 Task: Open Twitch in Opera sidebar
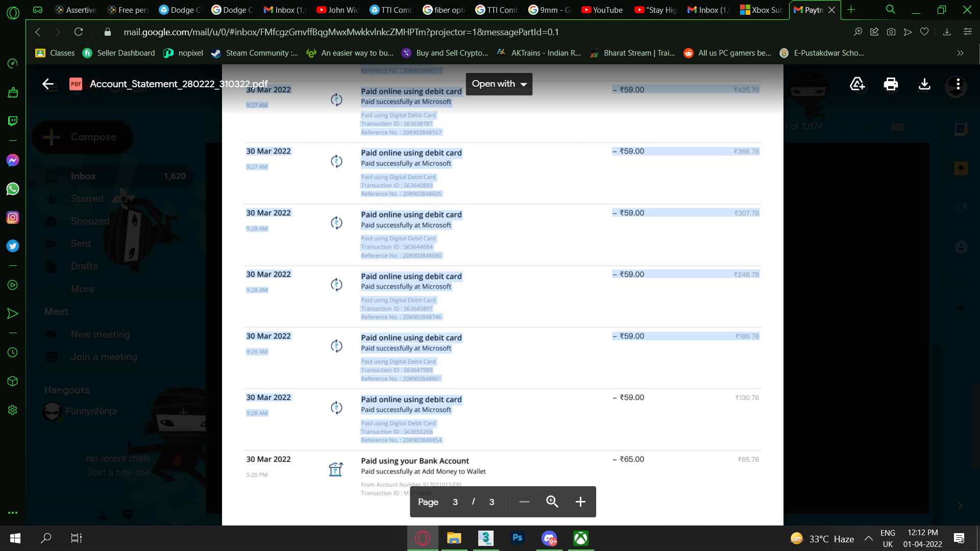tap(13, 121)
